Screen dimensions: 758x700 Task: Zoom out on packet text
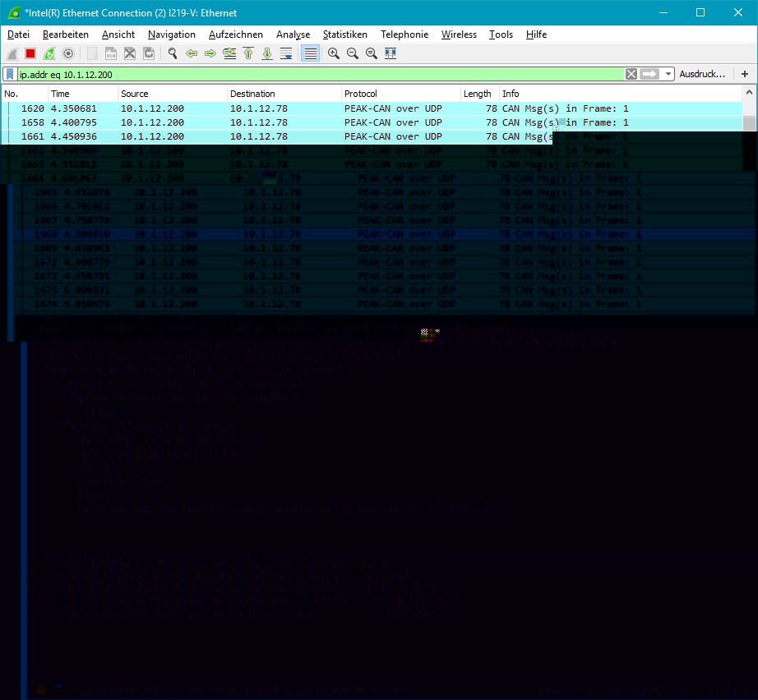(x=353, y=53)
